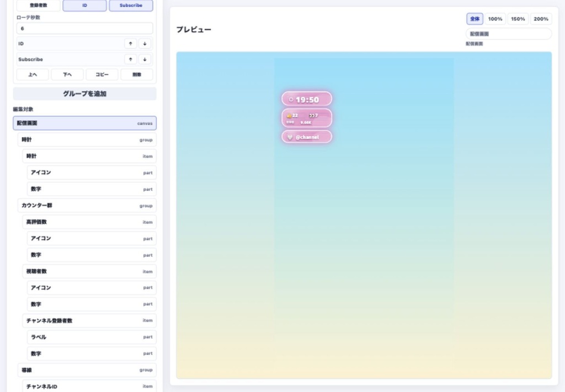This screenshot has width=565, height=392.
Task: Toggle the ID chip at the top
Action: point(84,6)
